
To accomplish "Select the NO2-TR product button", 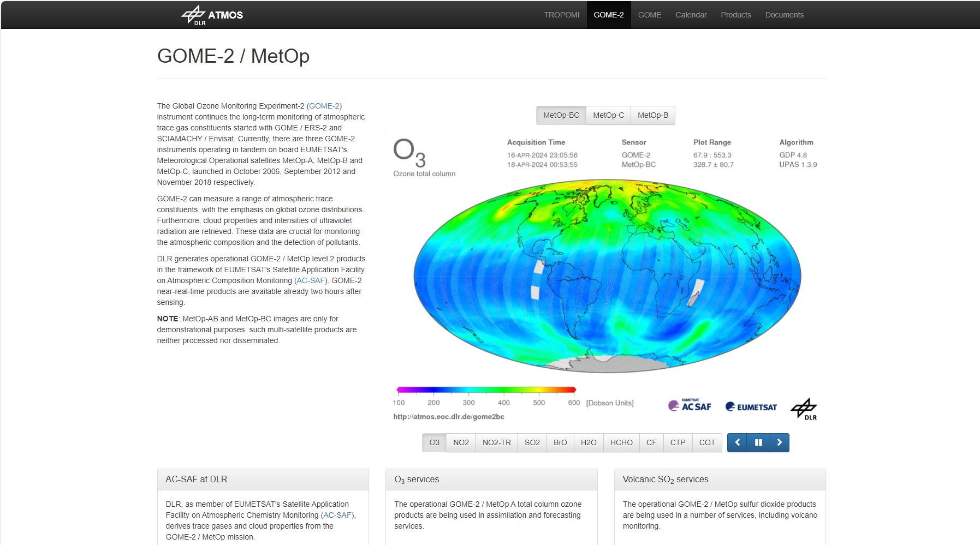I will point(496,442).
